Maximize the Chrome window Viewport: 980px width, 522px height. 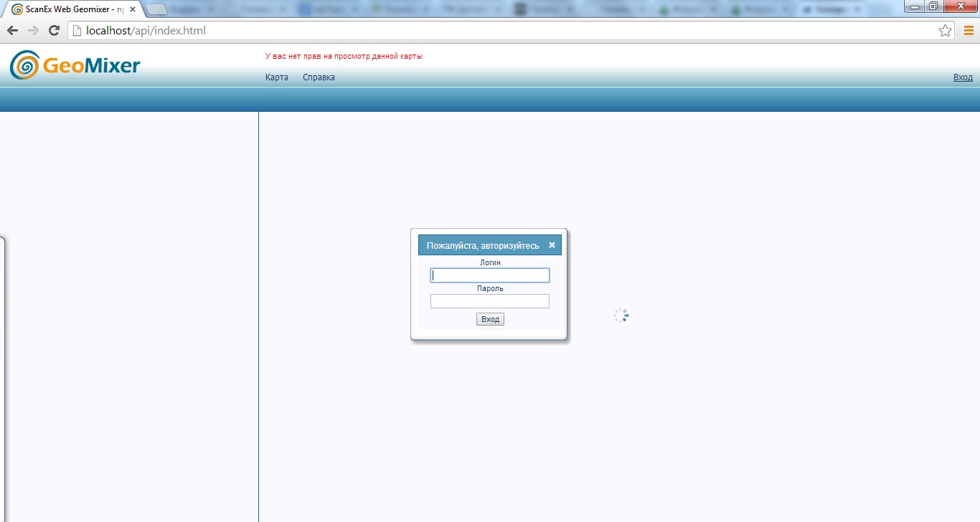[x=933, y=6]
